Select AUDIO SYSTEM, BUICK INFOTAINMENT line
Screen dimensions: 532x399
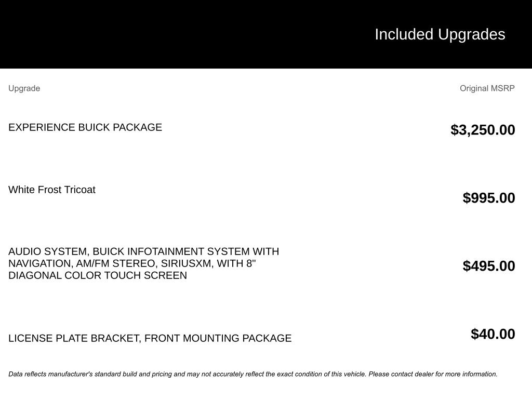143,251
